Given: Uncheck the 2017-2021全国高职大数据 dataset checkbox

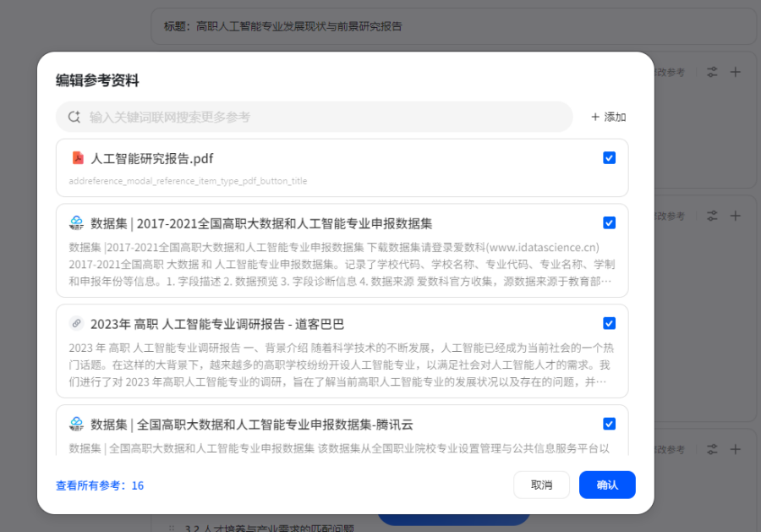Looking at the screenshot, I should point(609,223).
